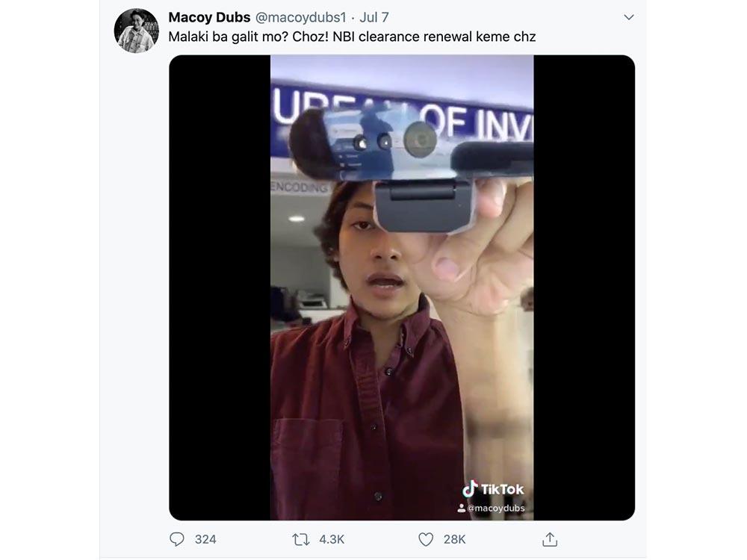Click the Macoy Dubs profile avatar
The height and width of the screenshot is (560, 747).
pyautogui.click(x=136, y=31)
